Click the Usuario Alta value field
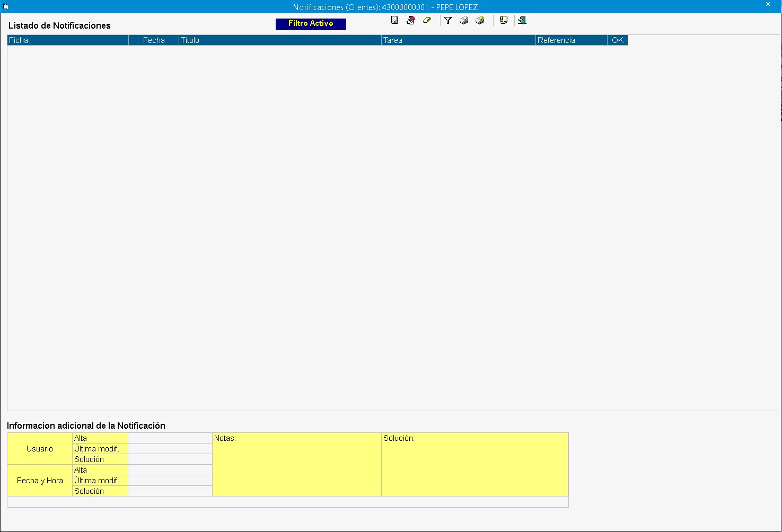782x532 pixels. pos(170,438)
